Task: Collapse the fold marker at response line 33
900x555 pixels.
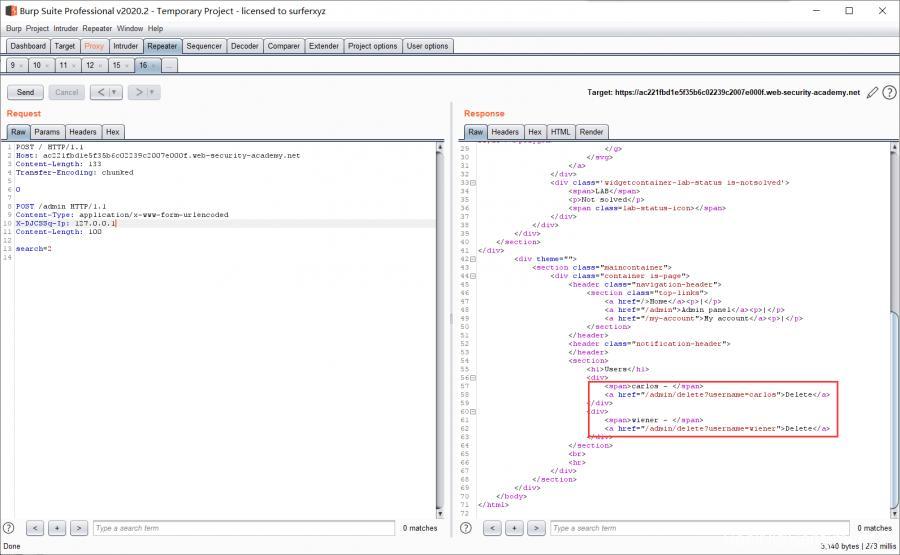Action: 473,183
